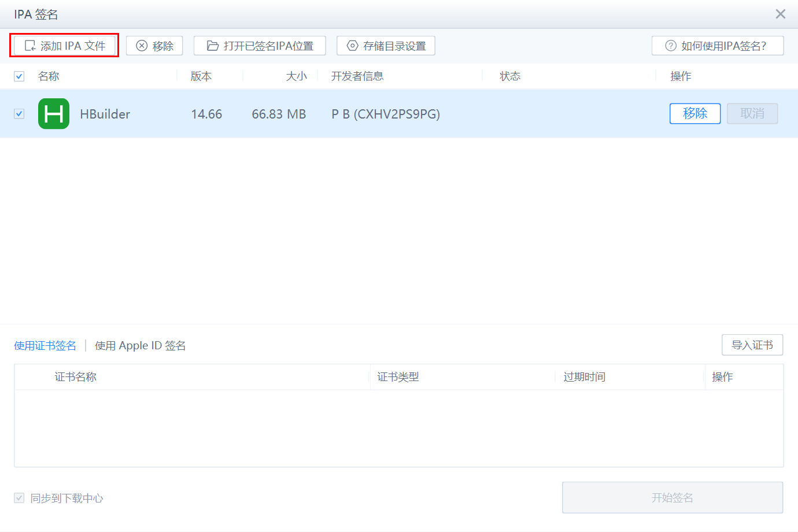798x532 pixels.
Task: Click the 过期时间 column header
Action: click(585, 377)
